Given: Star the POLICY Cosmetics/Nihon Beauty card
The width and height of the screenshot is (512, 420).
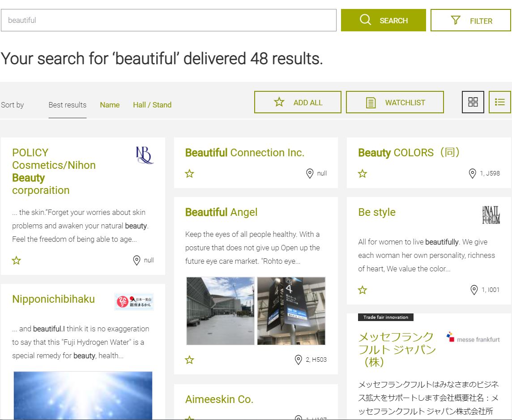Looking at the screenshot, I should [16, 260].
